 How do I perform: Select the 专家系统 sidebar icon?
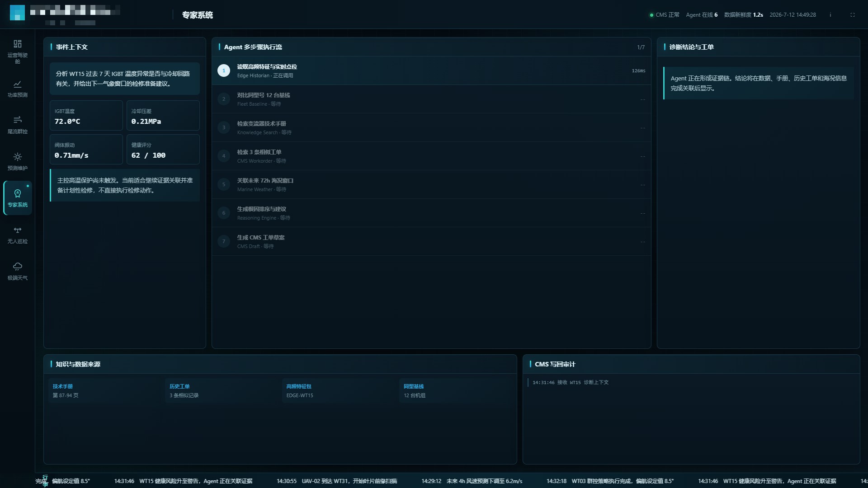(x=17, y=193)
